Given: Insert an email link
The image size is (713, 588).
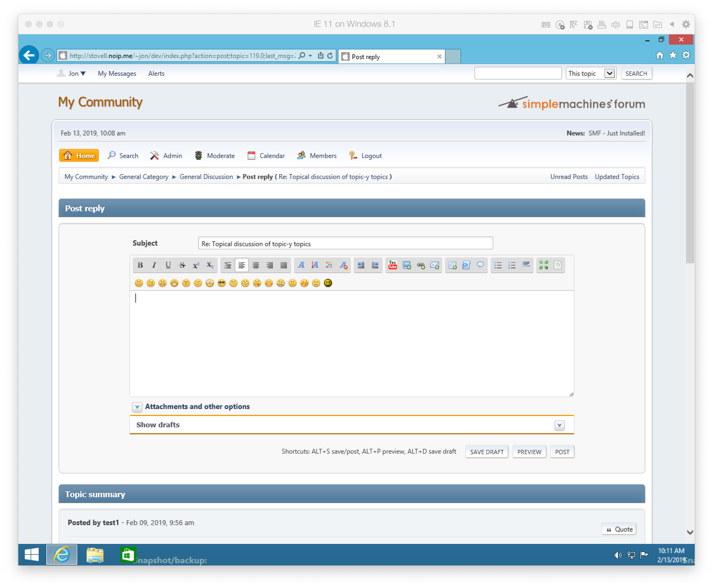Looking at the screenshot, I should point(435,265).
